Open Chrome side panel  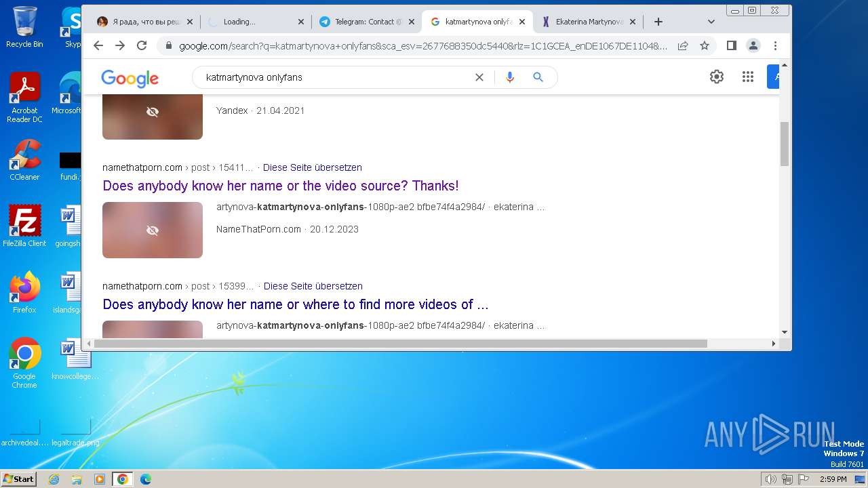(x=732, y=45)
